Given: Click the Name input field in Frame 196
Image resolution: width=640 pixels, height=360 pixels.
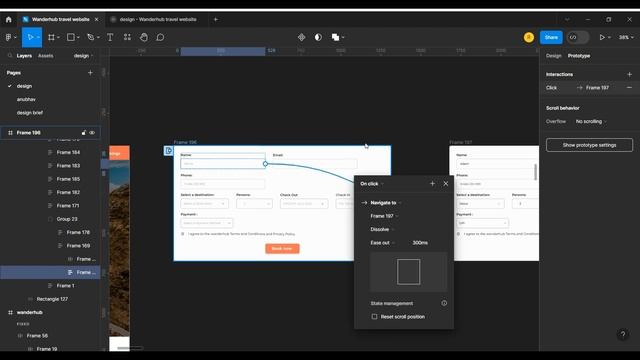Looking at the screenshot, I should [223, 164].
